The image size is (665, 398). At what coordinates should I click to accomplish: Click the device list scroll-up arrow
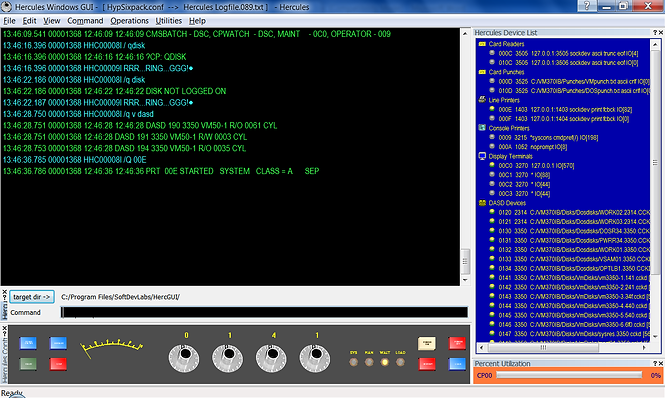tap(655, 44)
